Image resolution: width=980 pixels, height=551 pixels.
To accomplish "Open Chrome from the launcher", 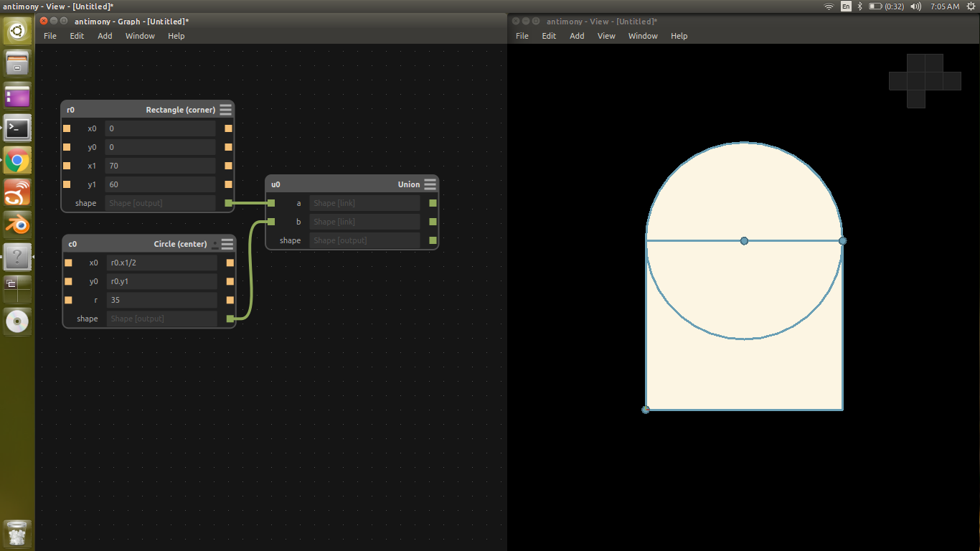I will click(x=17, y=160).
